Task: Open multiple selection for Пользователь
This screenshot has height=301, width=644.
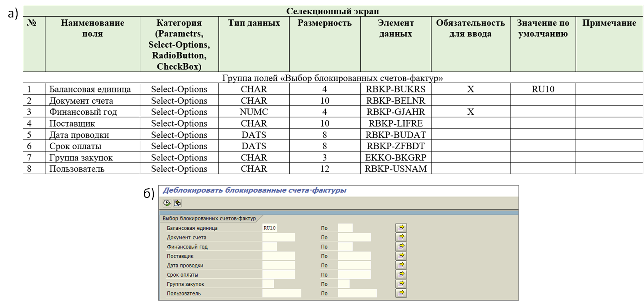Action: pyautogui.click(x=401, y=293)
